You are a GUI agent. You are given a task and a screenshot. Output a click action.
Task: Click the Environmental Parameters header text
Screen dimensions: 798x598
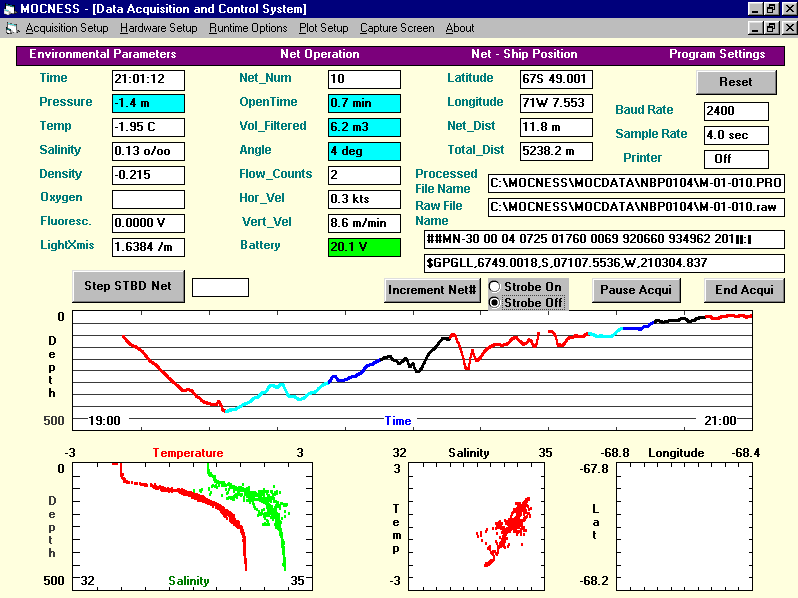tap(103, 54)
